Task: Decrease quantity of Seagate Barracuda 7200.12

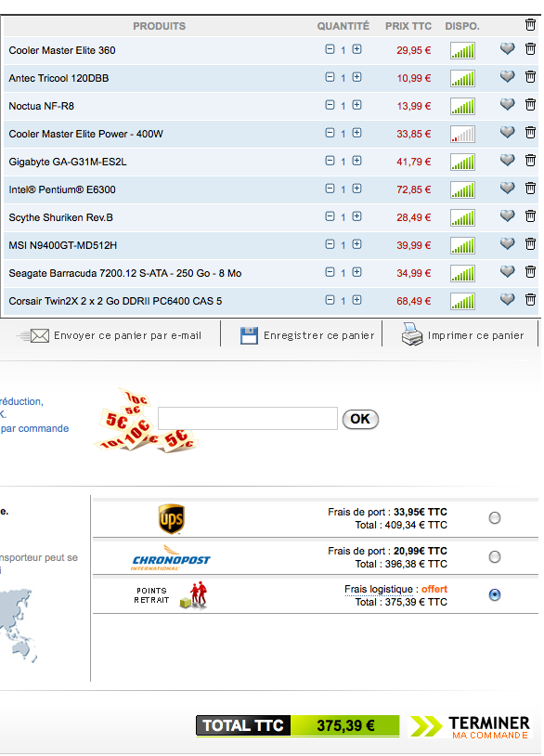Action: (330, 272)
